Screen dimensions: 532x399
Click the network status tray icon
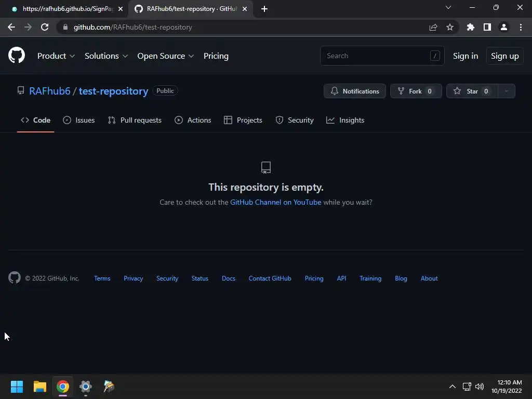click(x=467, y=387)
